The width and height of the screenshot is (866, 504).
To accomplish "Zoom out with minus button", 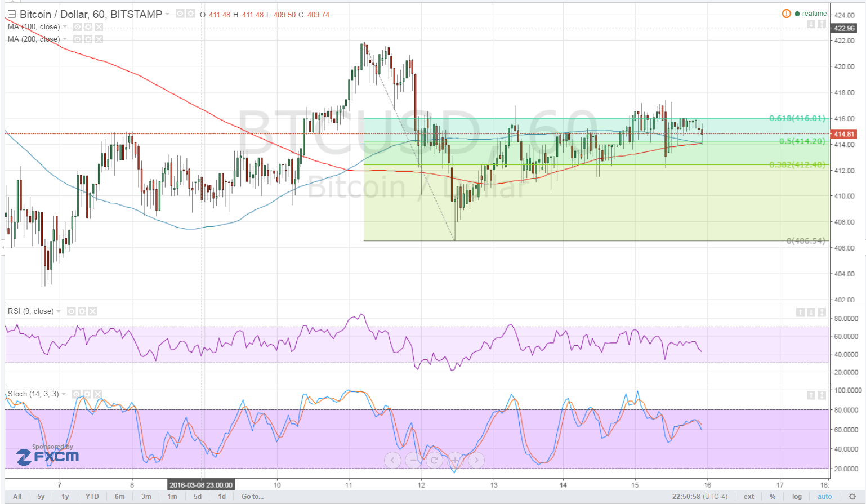I will tap(413, 460).
